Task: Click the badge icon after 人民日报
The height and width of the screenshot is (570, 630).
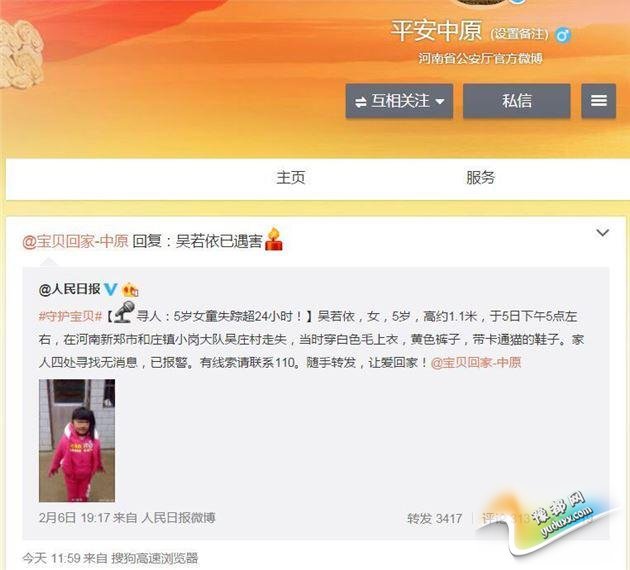Action: coord(130,290)
